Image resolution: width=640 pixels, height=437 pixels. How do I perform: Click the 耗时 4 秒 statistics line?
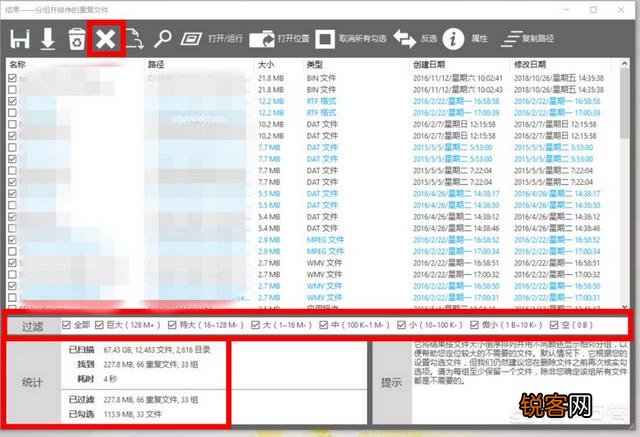point(97,379)
